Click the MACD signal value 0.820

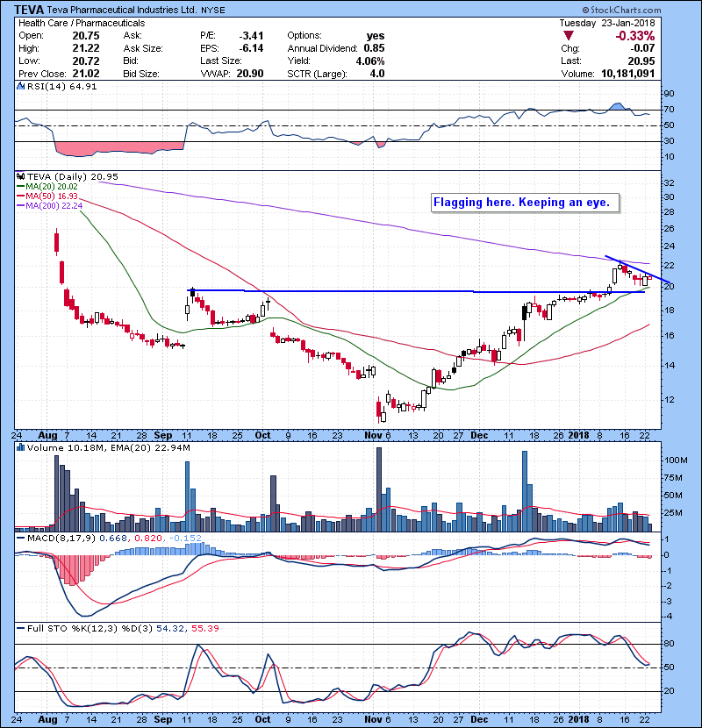pyautogui.click(x=148, y=539)
